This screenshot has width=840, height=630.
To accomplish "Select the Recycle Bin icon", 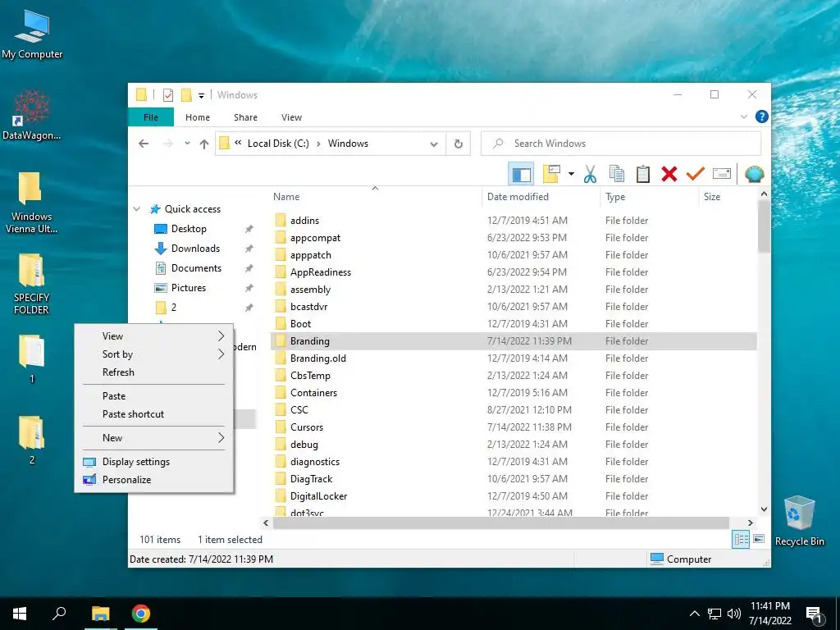I will [799, 519].
